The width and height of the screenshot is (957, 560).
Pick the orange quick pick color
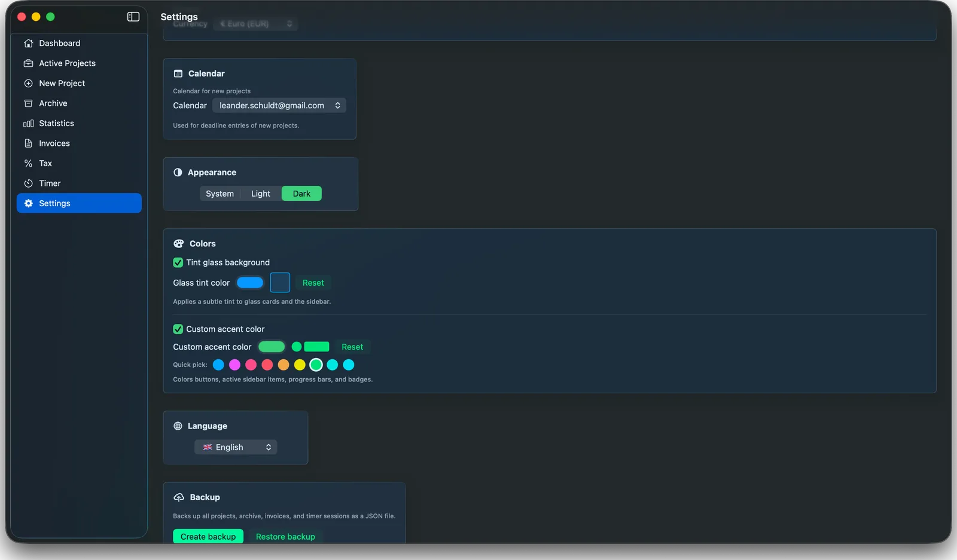click(x=284, y=365)
